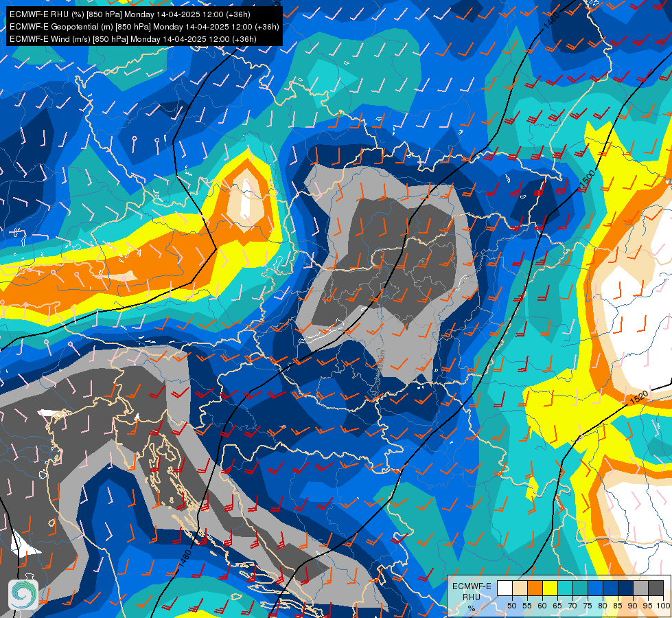Screen dimensions: 672x618
Task: Click the light gray 90–95 legend swatch
Action: [640, 588]
